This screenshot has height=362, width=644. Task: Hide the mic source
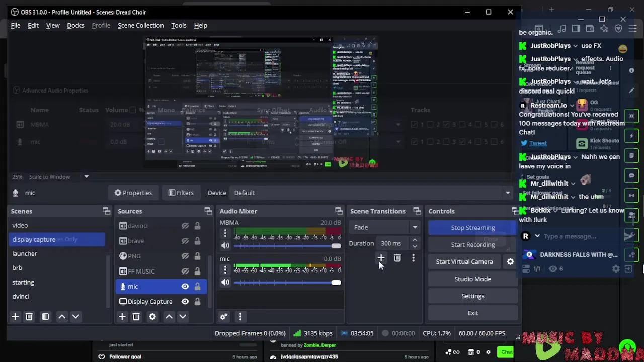(x=185, y=286)
